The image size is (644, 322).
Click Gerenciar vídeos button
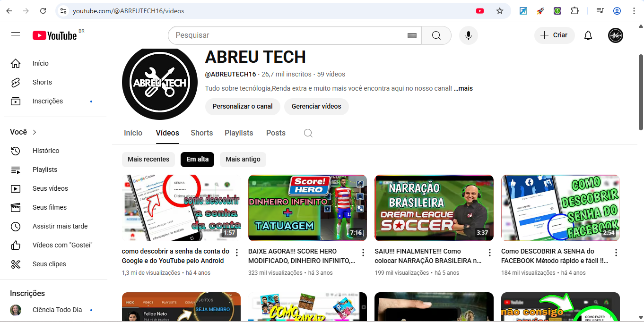click(x=316, y=107)
